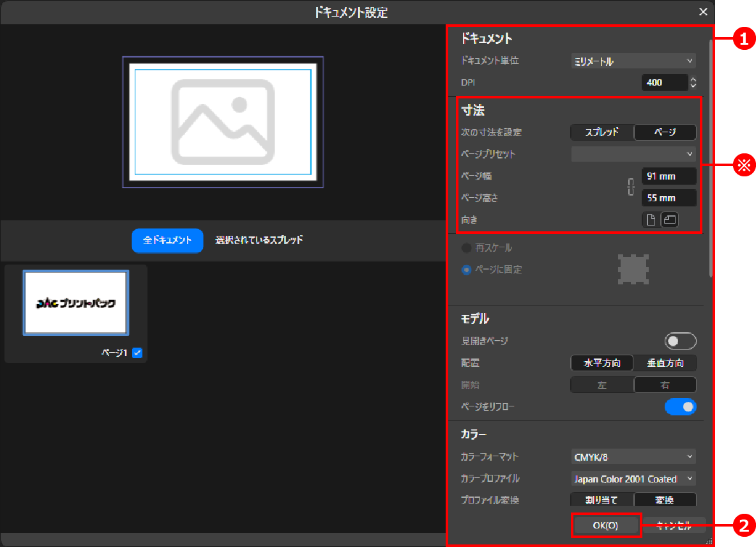Screen dimensions: 756x547
Task: Click the aspect ratio link chain icon
Action: point(631,187)
